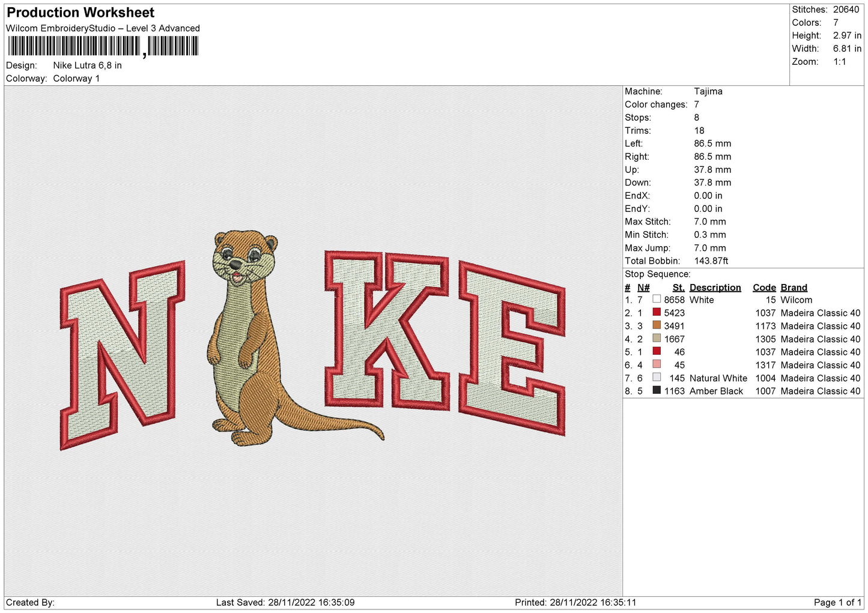
Task: Click the Colors value 7 in header
Action: click(836, 23)
